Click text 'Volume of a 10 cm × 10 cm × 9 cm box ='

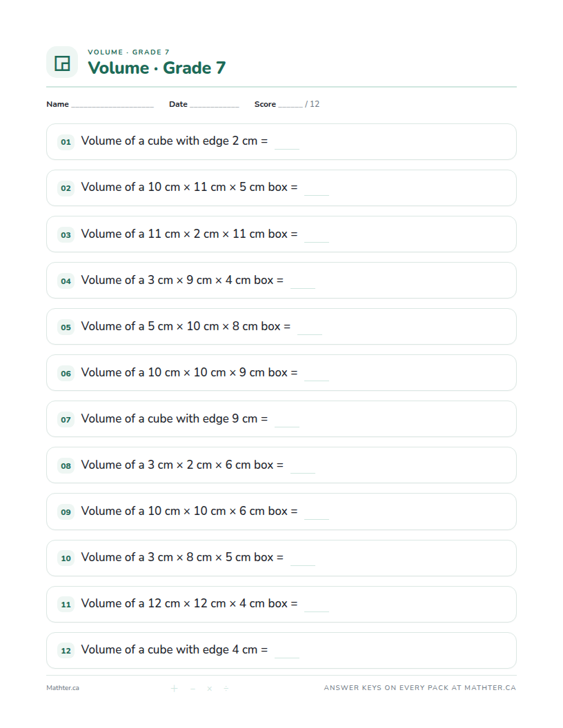pyautogui.click(x=190, y=372)
